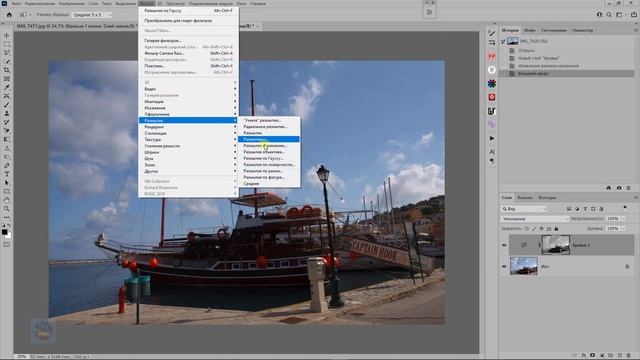Open the sample size Среднее 5 x 5 dropdown
The width and height of the screenshot is (640, 360).
pos(92,15)
